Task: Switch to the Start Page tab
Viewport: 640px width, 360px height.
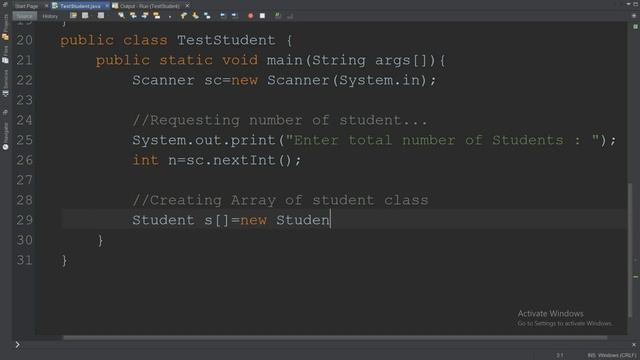Action: click(x=27, y=6)
